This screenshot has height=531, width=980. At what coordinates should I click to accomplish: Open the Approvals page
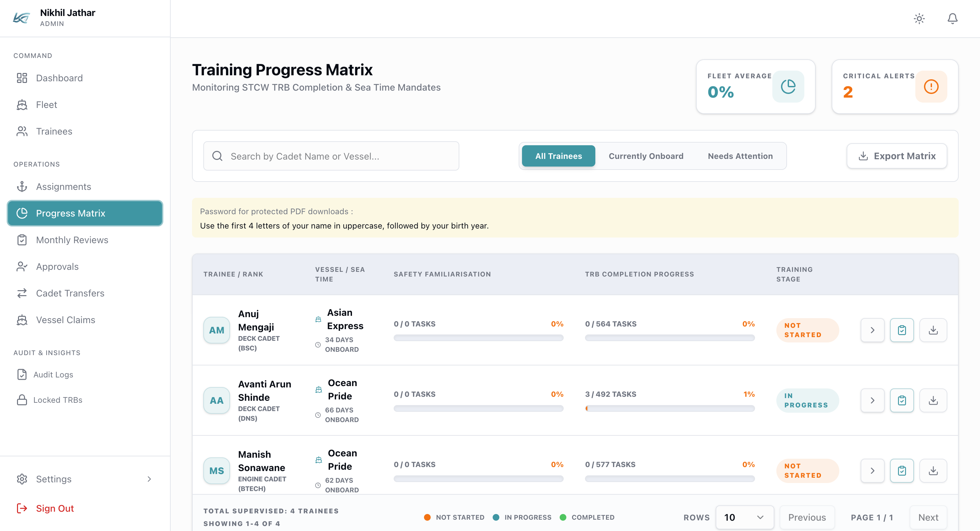[85, 266]
